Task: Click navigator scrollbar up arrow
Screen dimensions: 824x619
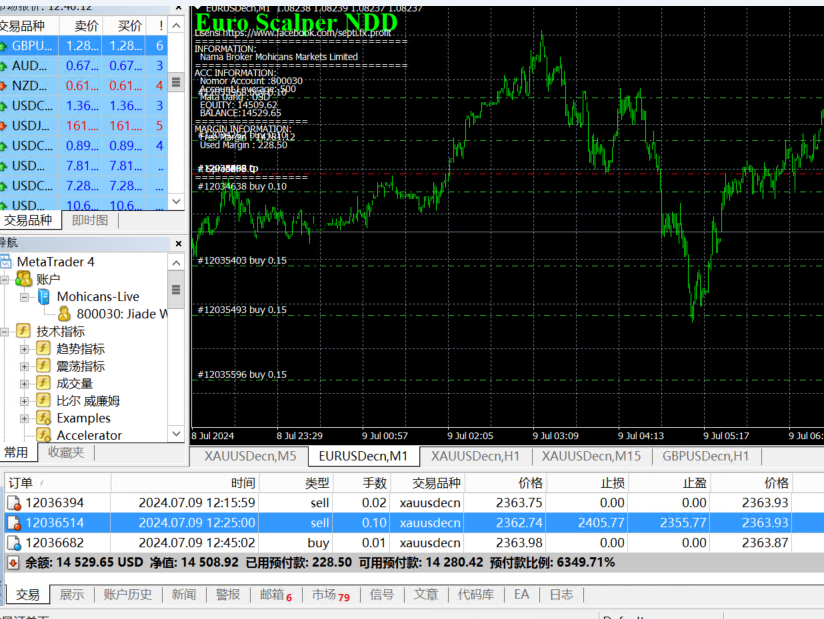Action: click(x=177, y=263)
